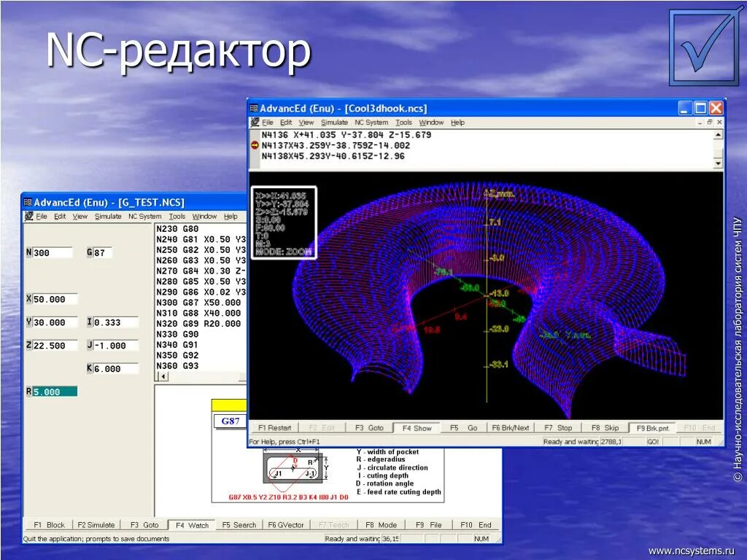Click the F5 Go button
Image resolution: width=747 pixels, height=560 pixels.
point(463,427)
